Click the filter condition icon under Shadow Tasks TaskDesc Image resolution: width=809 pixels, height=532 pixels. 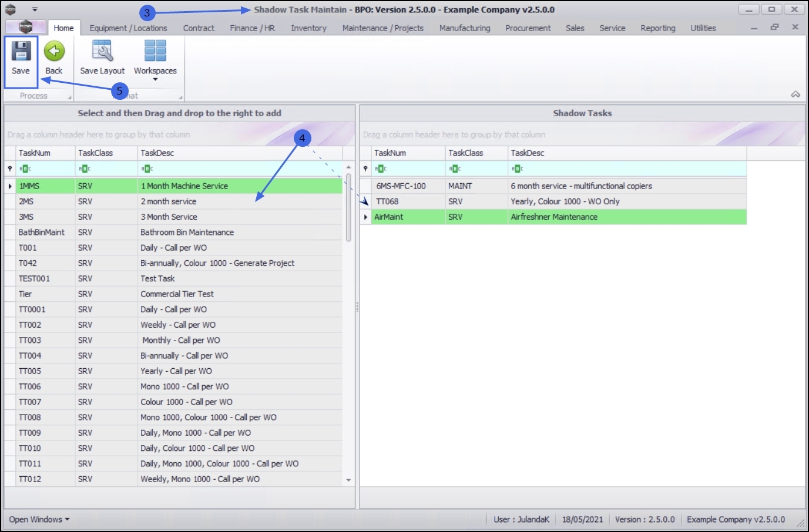[x=517, y=169]
